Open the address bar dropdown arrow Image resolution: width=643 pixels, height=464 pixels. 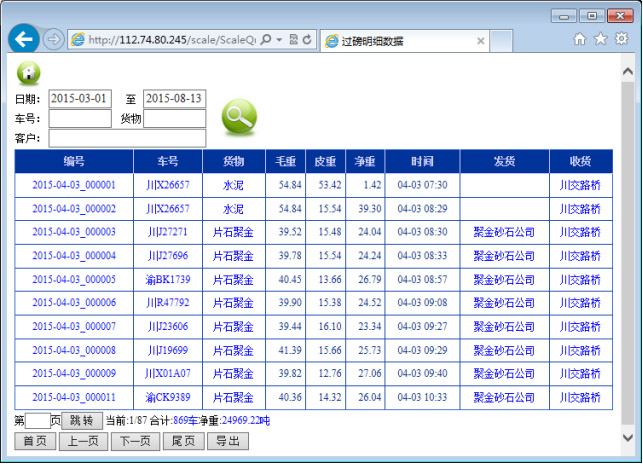279,40
